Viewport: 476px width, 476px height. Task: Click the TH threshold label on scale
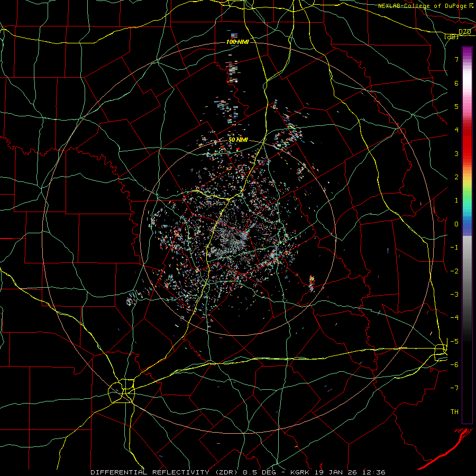454,411
